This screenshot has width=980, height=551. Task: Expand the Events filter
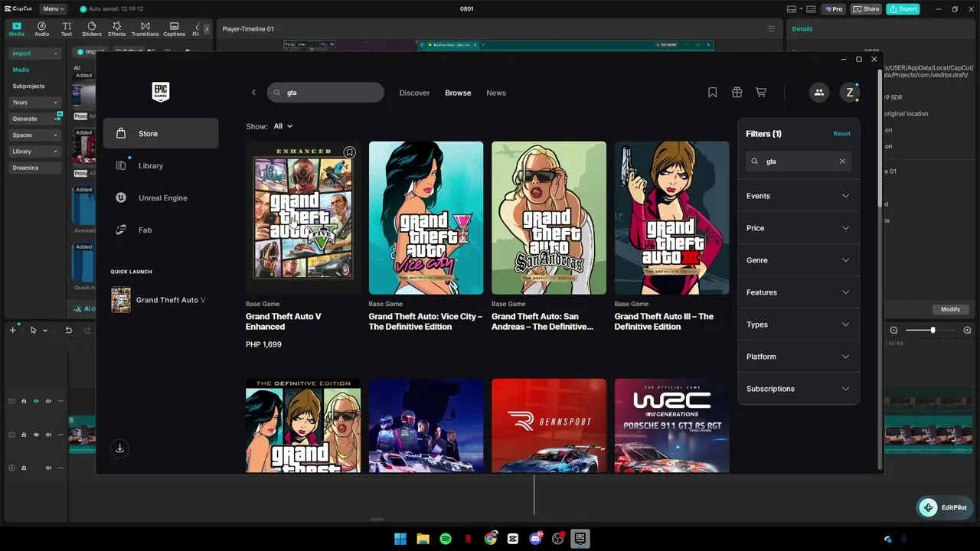[798, 196]
